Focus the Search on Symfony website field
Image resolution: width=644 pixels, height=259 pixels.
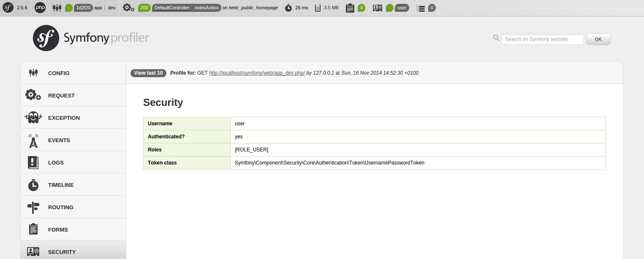click(543, 39)
